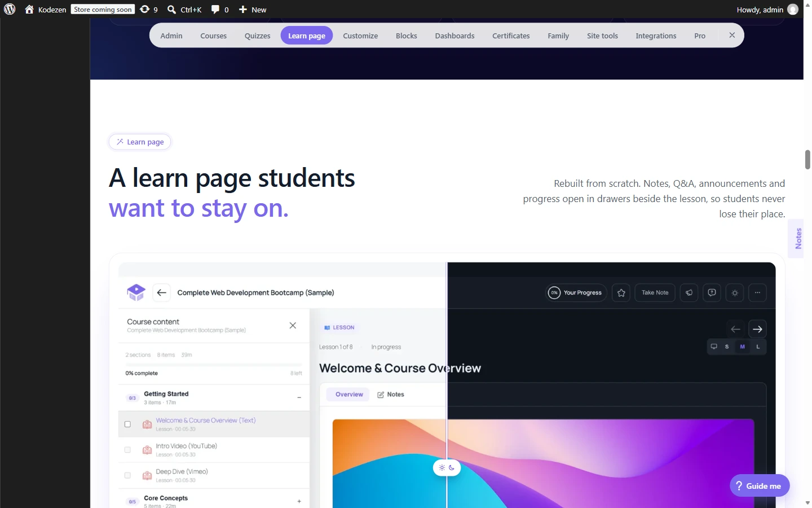Collapse the Getting Started section

299,397
